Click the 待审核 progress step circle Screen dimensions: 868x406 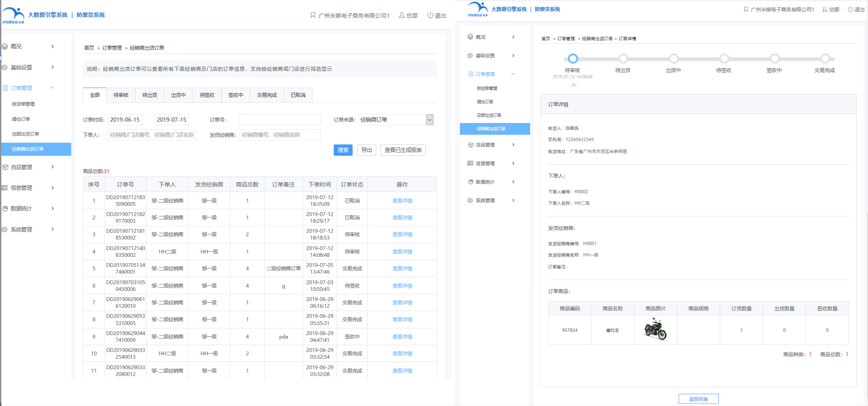[x=573, y=58]
